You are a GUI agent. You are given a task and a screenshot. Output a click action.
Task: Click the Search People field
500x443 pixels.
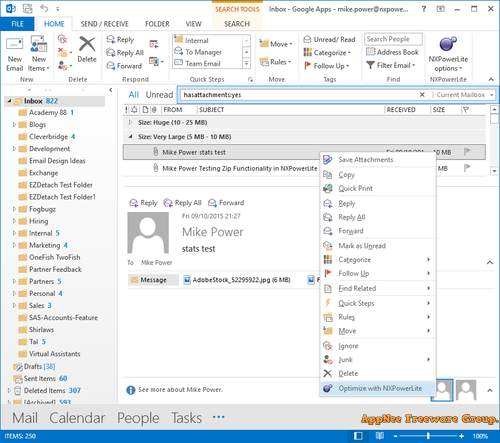(393, 39)
